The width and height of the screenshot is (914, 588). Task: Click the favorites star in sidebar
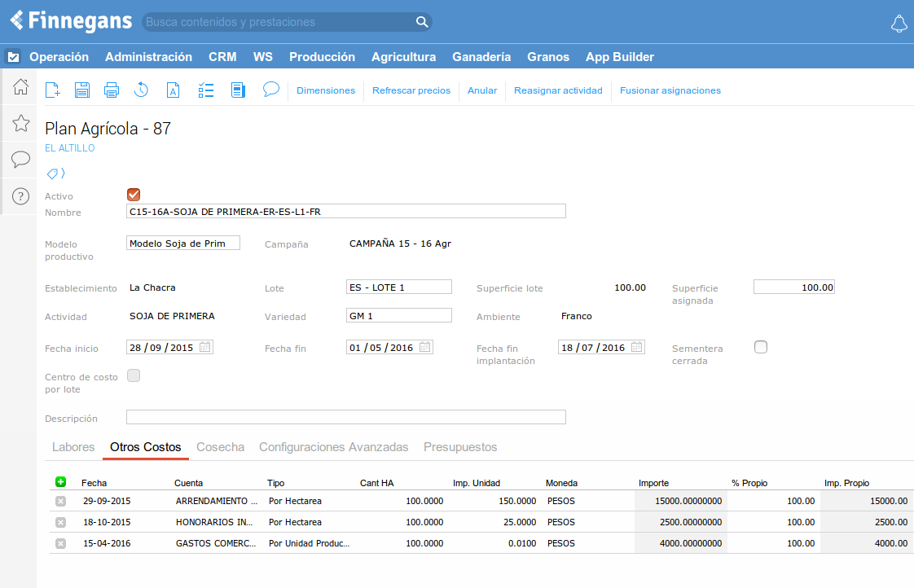[x=21, y=123]
